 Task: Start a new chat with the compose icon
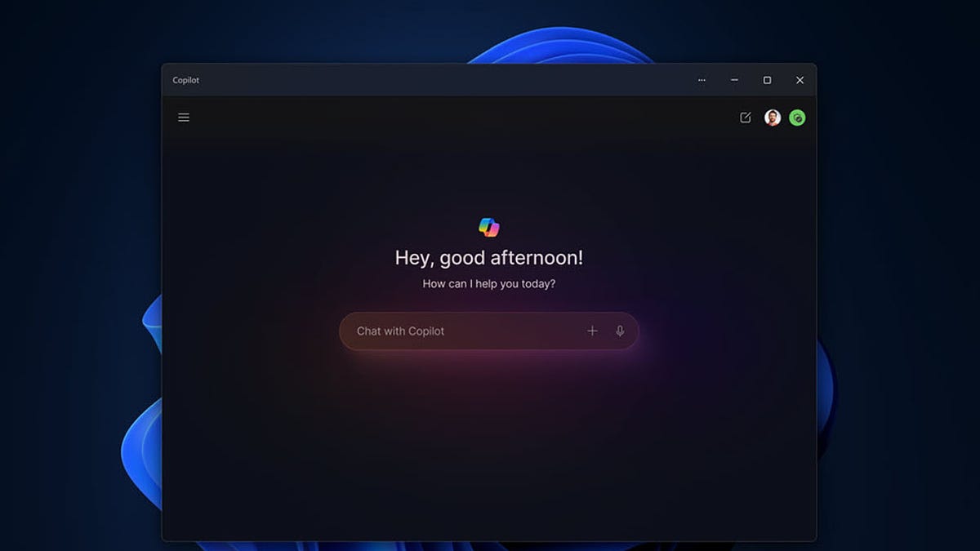[745, 117]
